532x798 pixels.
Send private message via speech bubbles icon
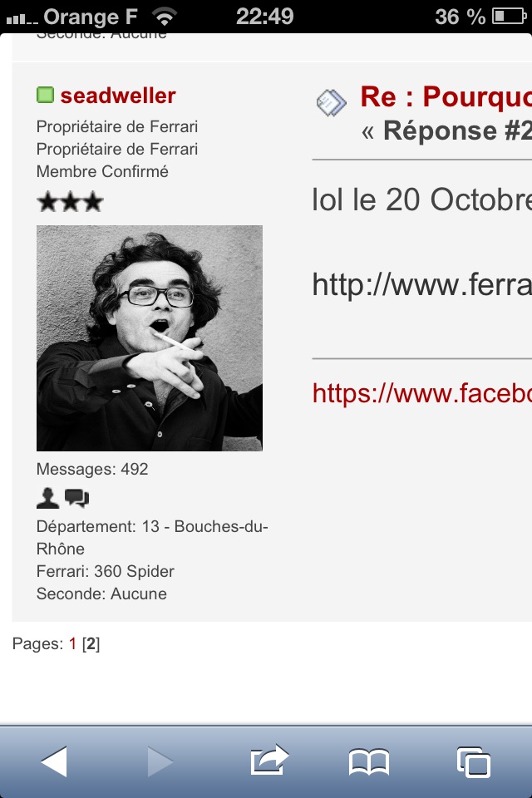pos(76,498)
